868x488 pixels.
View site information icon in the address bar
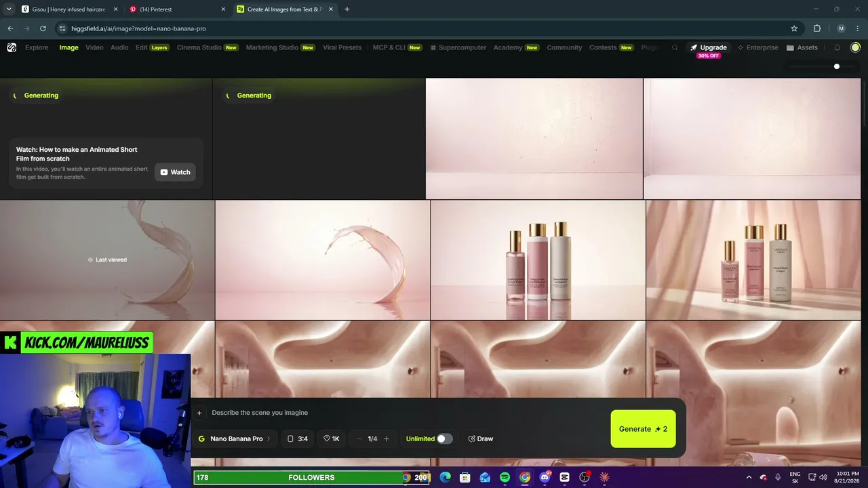pyautogui.click(x=62, y=28)
